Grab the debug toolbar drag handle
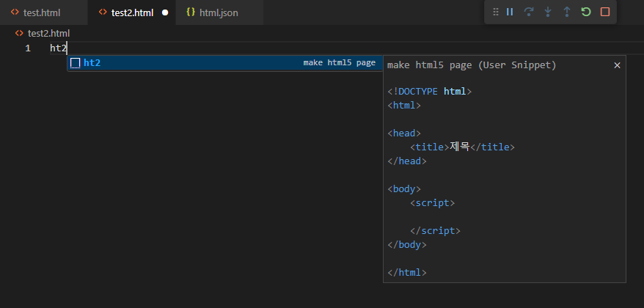Image resolution: width=644 pixels, height=308 pixels. click(x=496, y=12)
